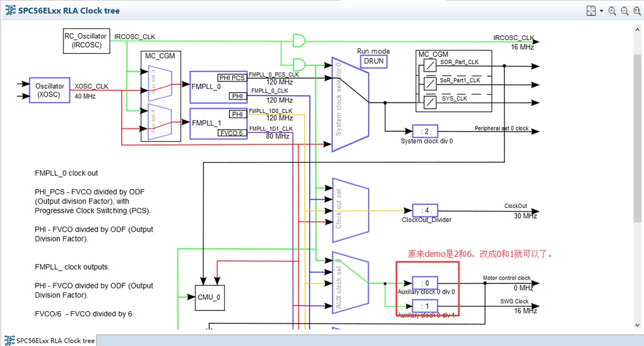644x346 pixels.
Task: Select the System clock selector 0 multiplexer
Action: [350, 104]
